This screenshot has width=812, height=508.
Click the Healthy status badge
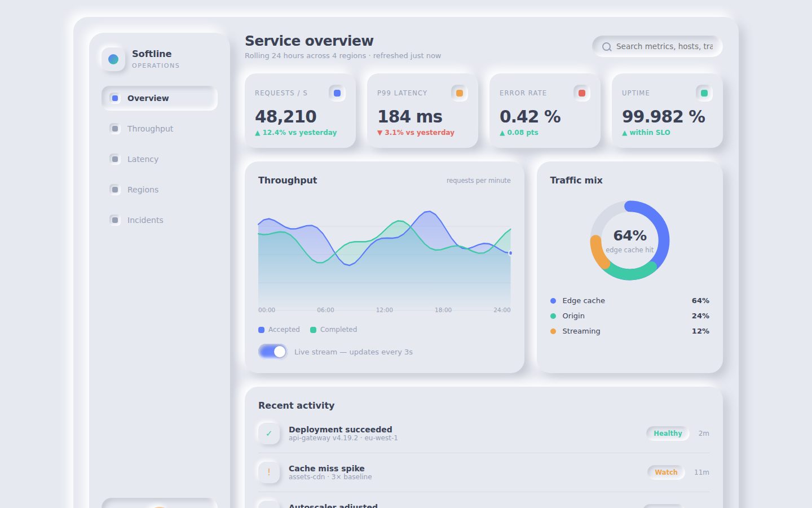[x=668, y=433]
